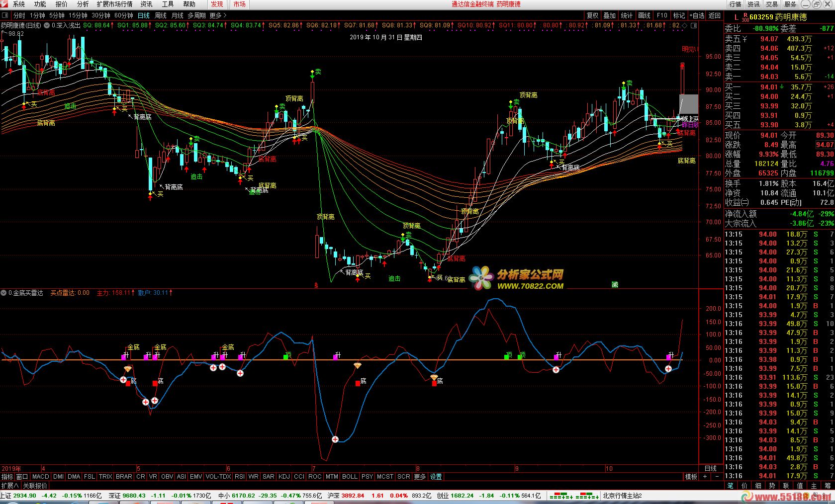Select the 主 main force tab
Screen dimensions: 835x504
click(x=814, y=486)
